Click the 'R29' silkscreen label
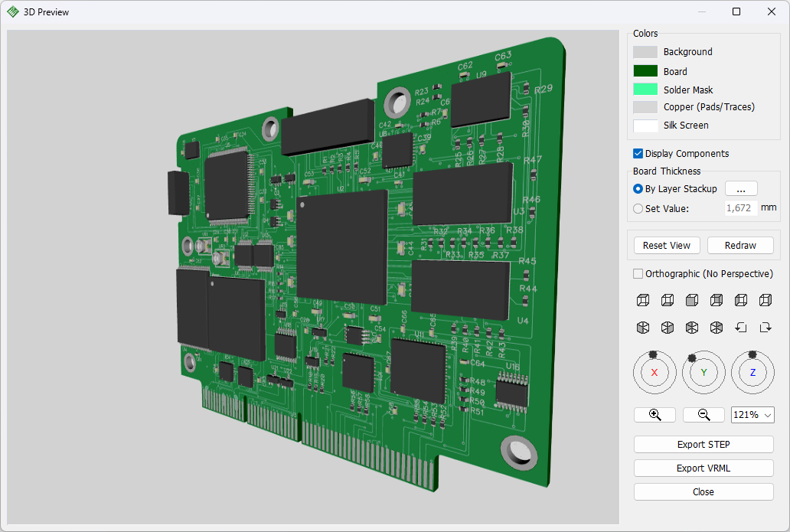The width and height of the screenshot is (790, 532). click(544, 89)
